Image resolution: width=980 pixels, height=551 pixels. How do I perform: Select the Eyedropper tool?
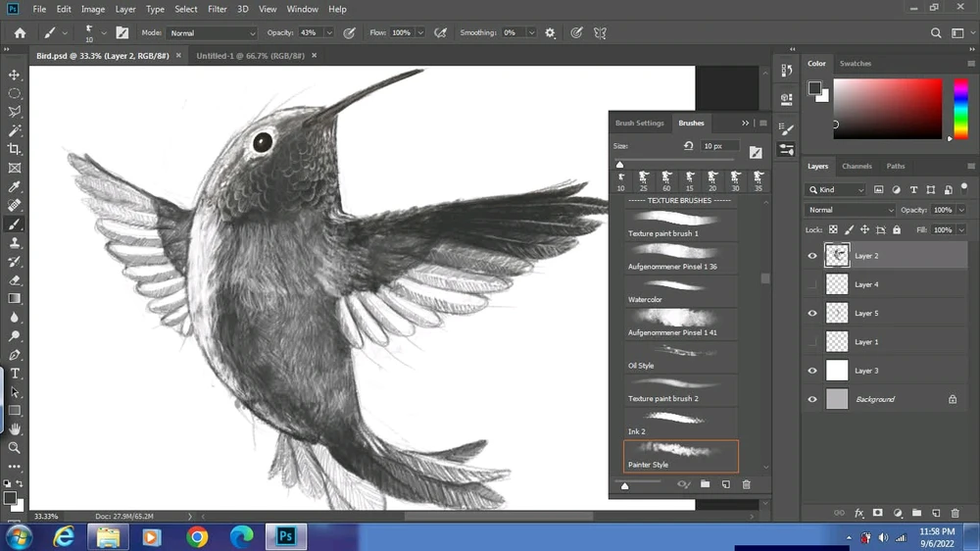15,186
